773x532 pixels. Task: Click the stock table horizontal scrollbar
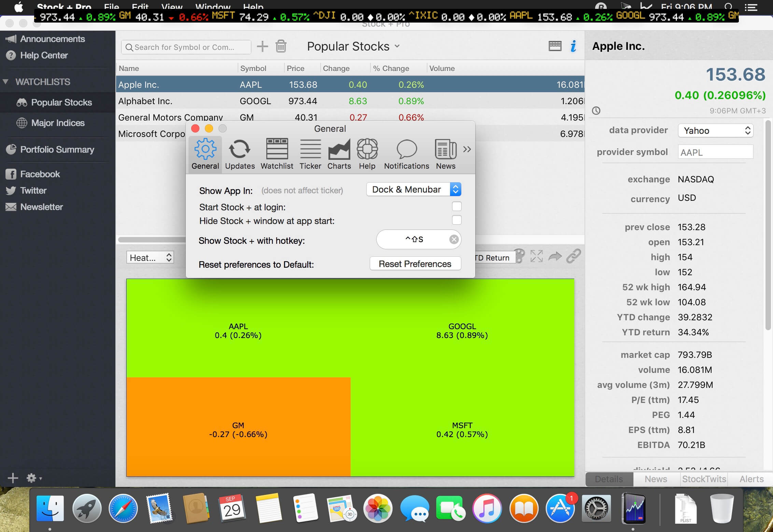(x=152, y=240)
